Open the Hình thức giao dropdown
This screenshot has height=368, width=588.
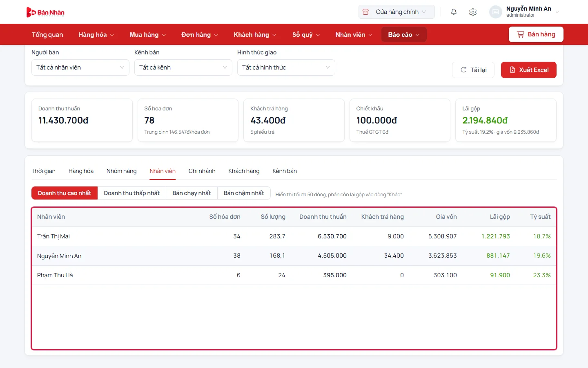(286, 67)
